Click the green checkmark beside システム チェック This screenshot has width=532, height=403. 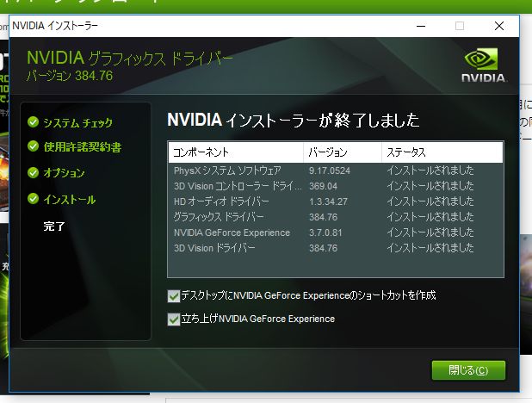[x=34, y=122]
